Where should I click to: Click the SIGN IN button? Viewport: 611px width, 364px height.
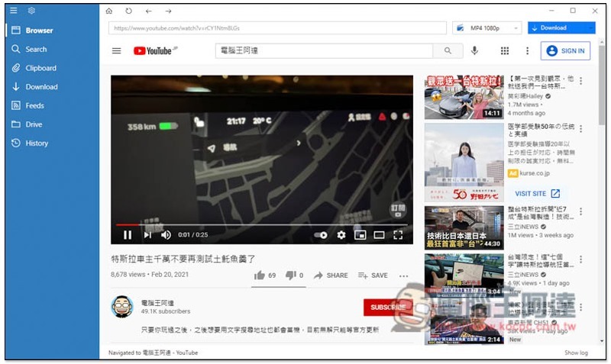coord(565,51)
